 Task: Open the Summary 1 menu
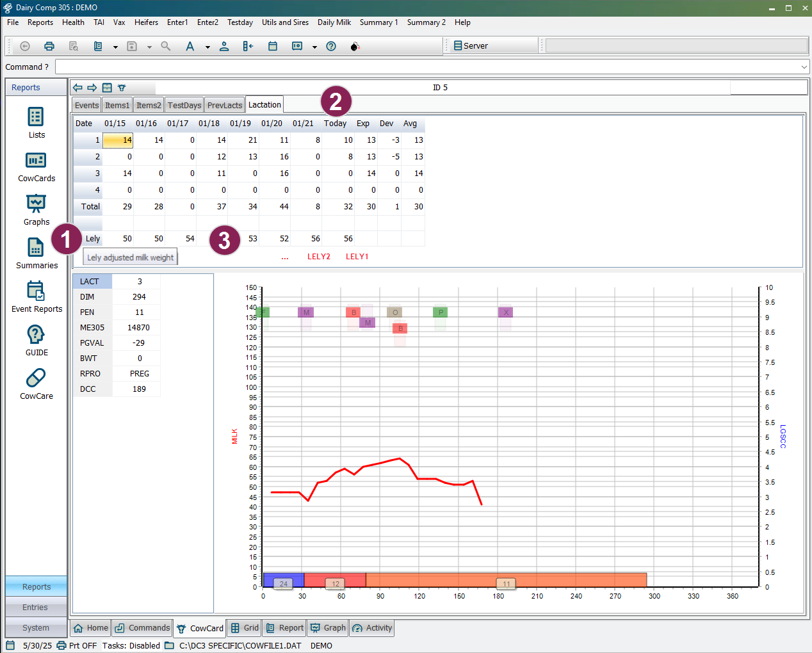coord(378,22)
